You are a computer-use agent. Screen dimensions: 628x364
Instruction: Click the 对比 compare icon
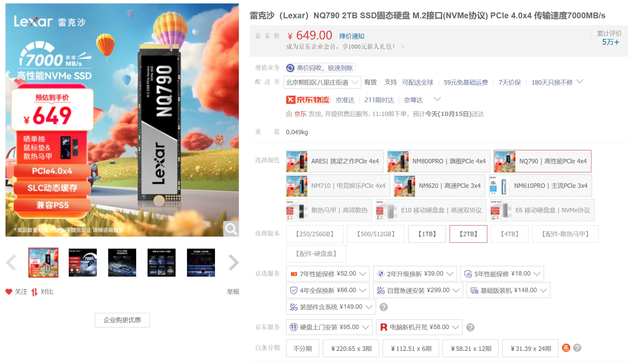tap(34, 292)
